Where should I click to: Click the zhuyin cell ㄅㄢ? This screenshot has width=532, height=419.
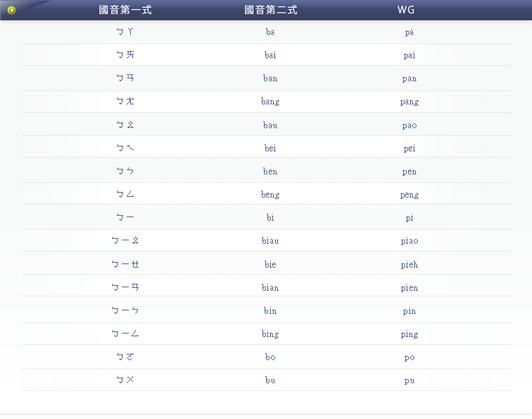tap(125, 78)
